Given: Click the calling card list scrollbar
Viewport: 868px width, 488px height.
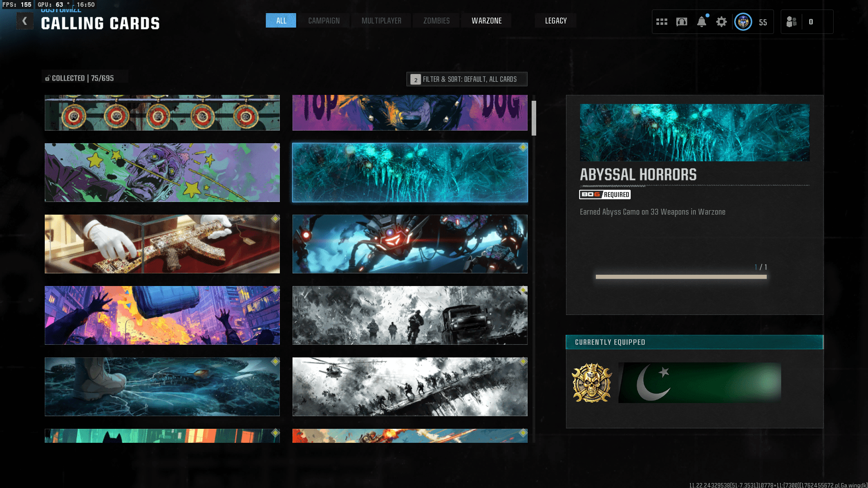Looking at the screenshot, I should click(x=534, y=118).
